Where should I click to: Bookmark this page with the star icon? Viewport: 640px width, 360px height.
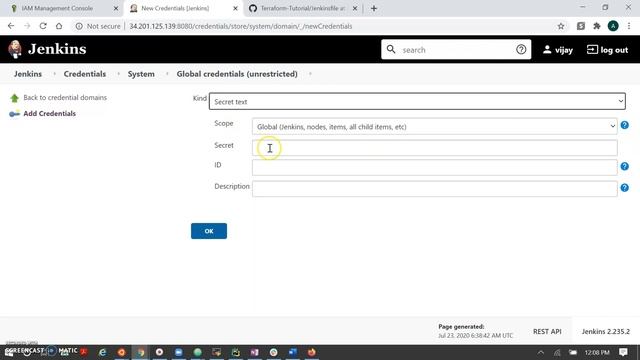tap(561, 26)
